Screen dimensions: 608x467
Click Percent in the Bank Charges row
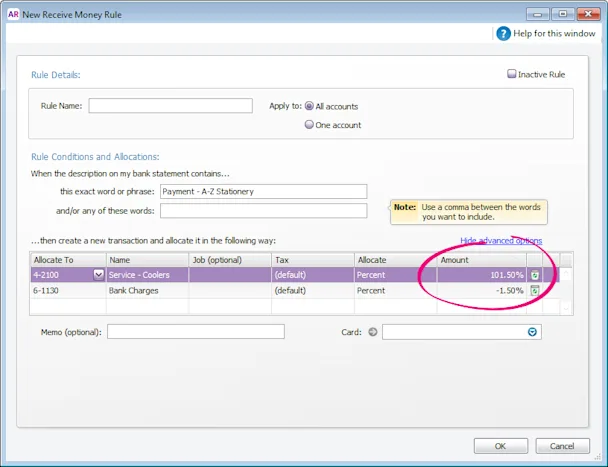point(396,291)
